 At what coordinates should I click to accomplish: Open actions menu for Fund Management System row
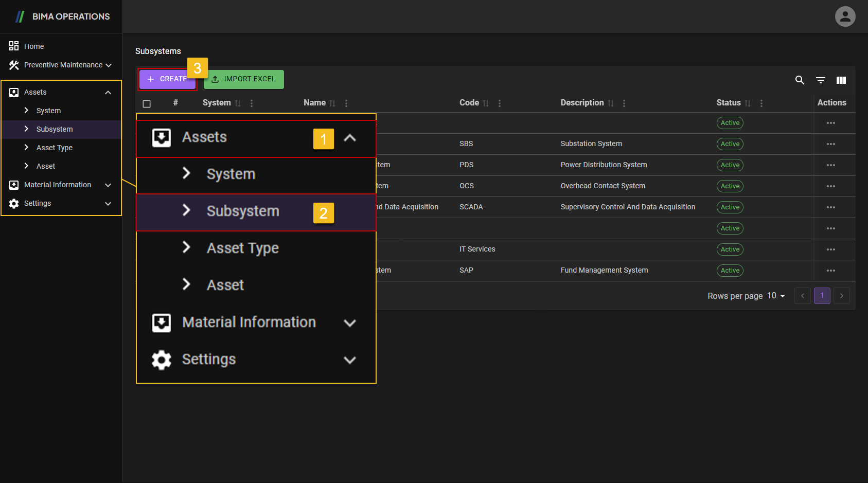click(830, 271)
